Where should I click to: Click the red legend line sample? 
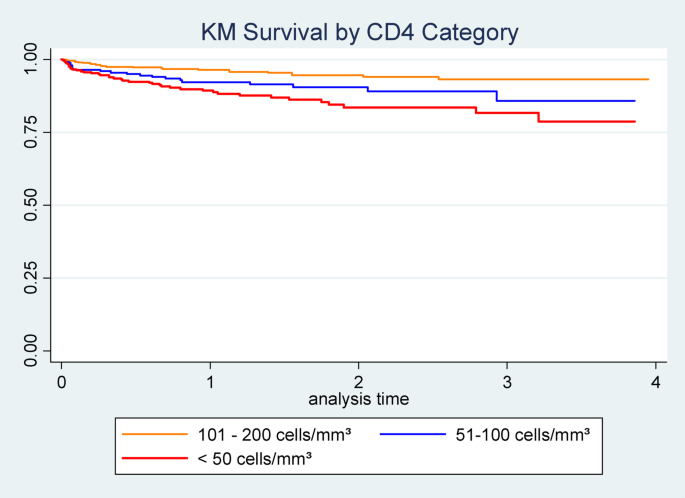click(155, 459)
